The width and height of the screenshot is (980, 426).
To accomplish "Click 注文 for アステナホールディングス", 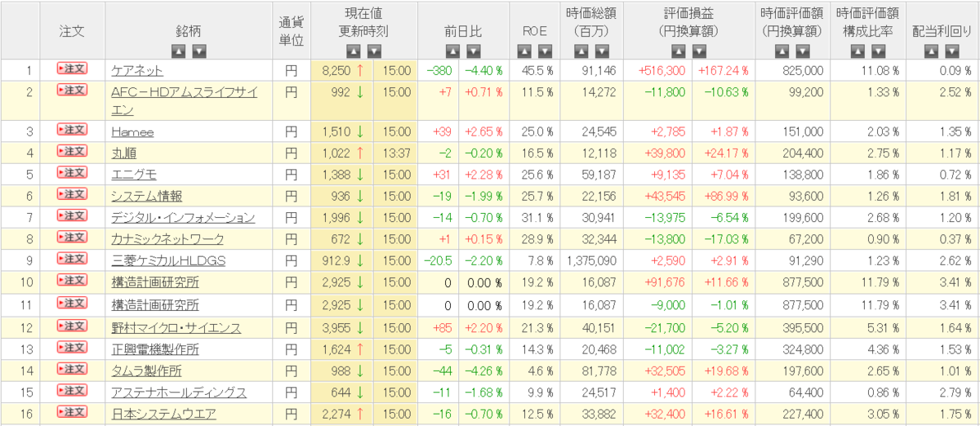I will [72, 392].
